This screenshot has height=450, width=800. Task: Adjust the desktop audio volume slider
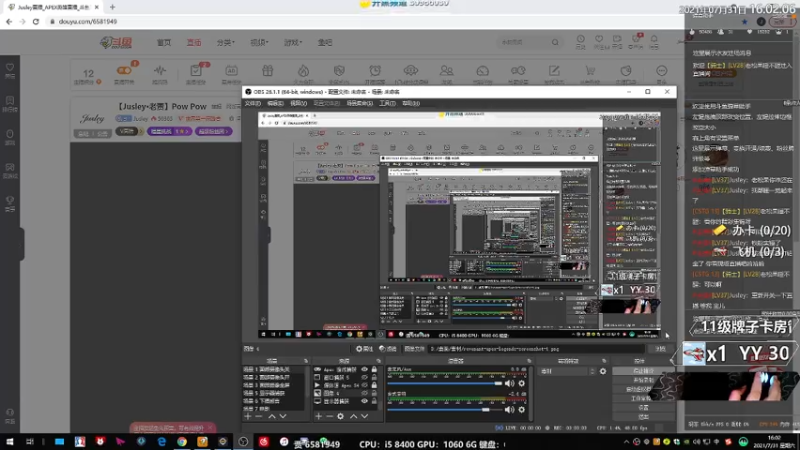(x=445, y=409)
